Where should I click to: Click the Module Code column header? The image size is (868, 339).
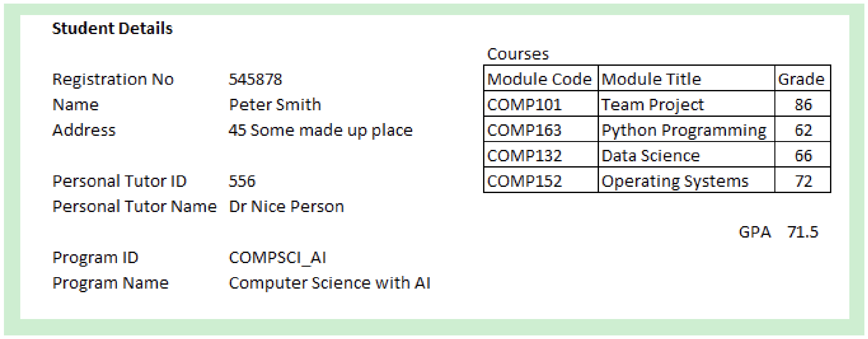[x=539, y=80]
